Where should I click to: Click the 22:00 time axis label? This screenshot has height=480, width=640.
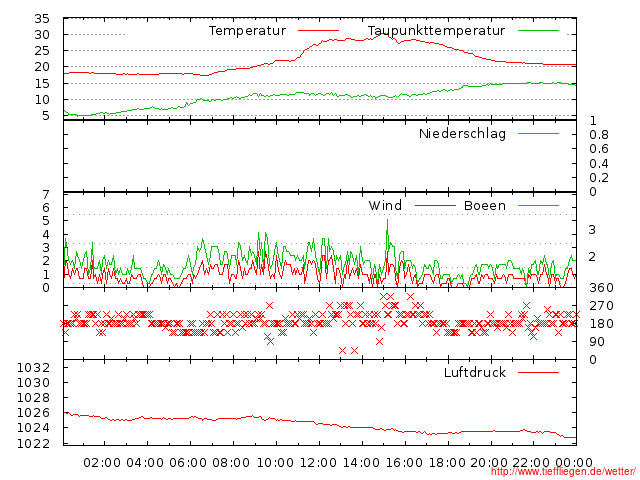531,463
